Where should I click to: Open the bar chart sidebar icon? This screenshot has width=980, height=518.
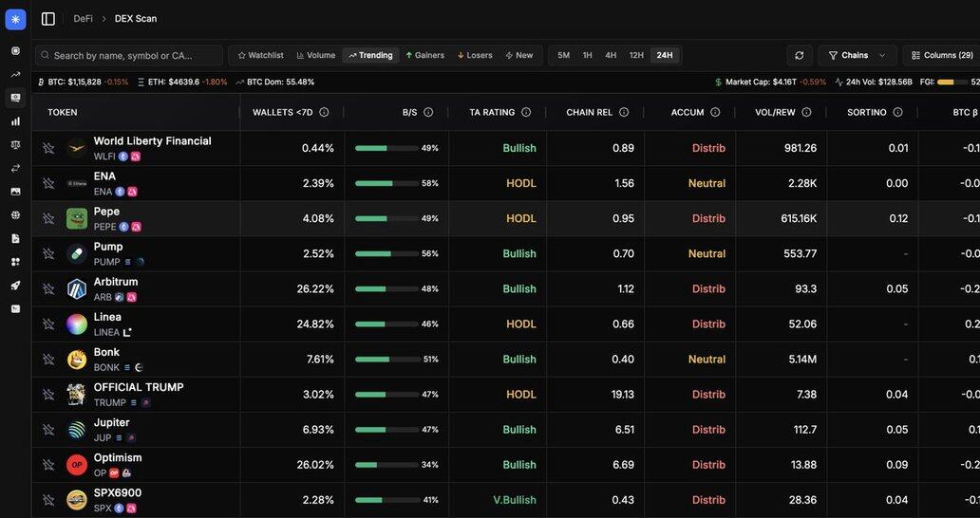[x=15, y=121]
